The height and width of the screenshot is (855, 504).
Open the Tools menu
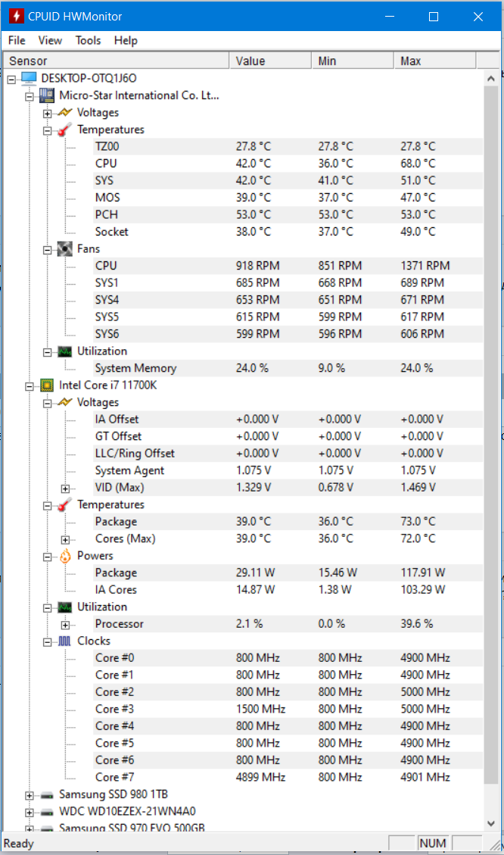tap(88, 40)
